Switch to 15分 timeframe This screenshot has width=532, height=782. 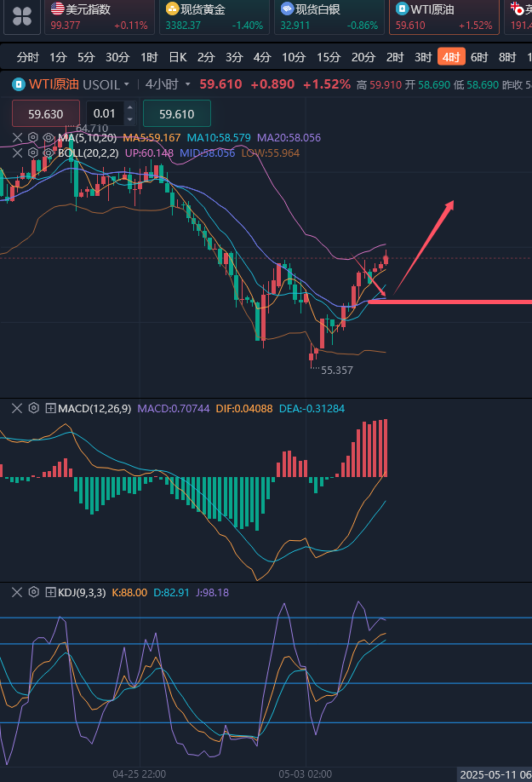pyautogui.click(x=329, y=57)
